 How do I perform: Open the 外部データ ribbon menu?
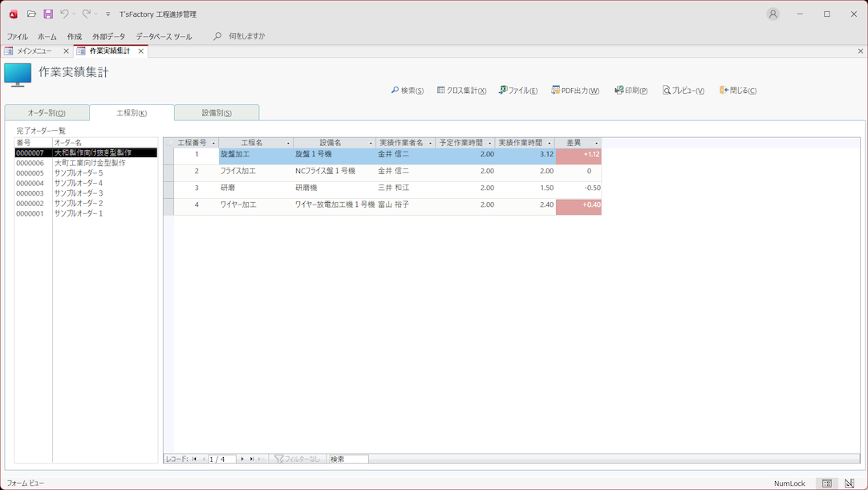pyautogui.click(x=108, y=36)
